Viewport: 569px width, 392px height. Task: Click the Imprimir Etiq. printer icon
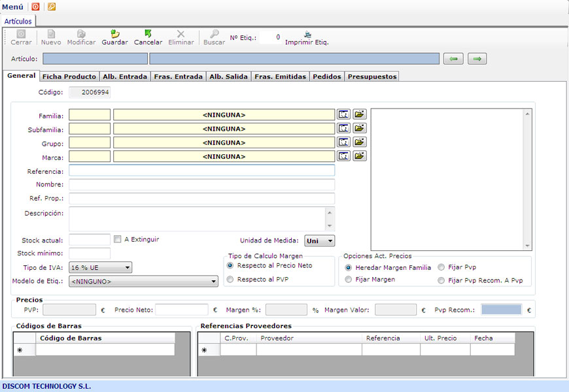click(307, 34)
